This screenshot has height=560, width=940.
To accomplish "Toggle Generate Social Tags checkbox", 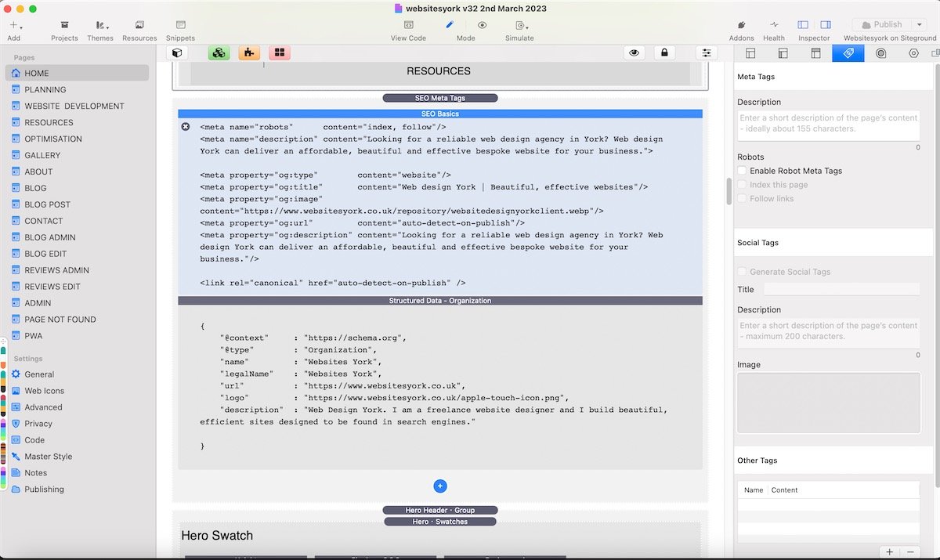I will [742, 272].
